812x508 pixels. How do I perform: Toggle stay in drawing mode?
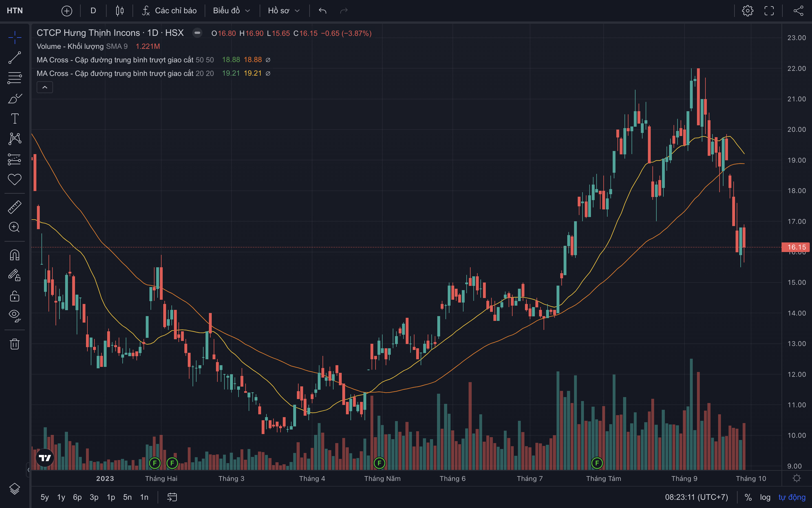(15, 275)
